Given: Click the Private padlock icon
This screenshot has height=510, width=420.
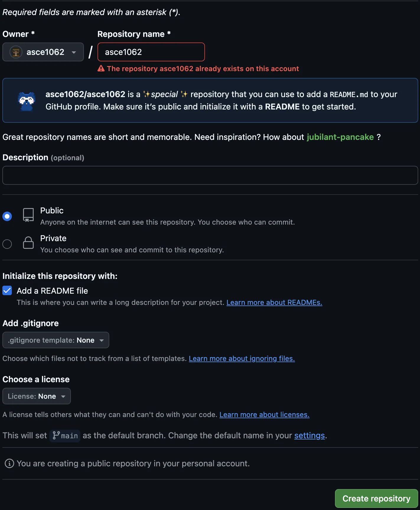Looking at the screenshot, I should (x=28, y=243).
